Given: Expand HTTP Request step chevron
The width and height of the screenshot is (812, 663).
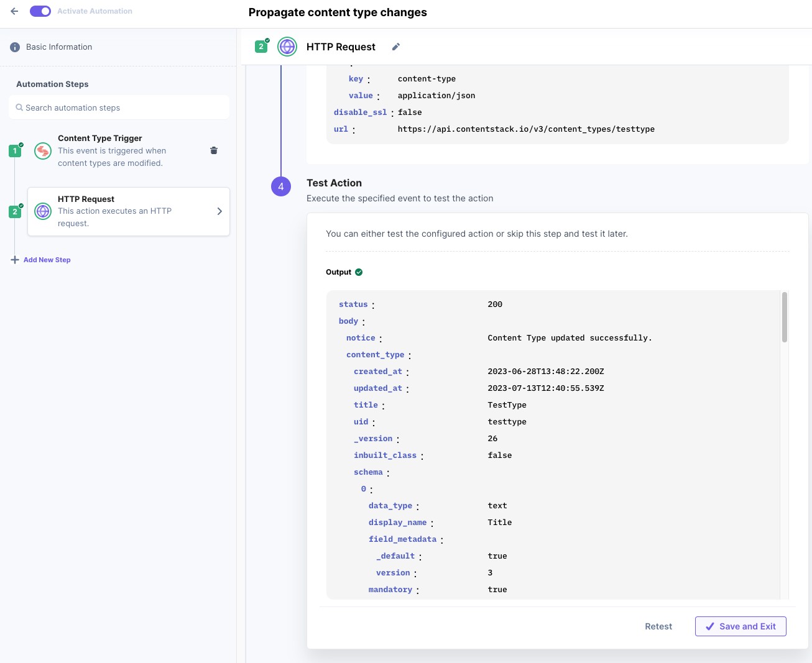Looking at the screenshot, I should click(219, 211).
